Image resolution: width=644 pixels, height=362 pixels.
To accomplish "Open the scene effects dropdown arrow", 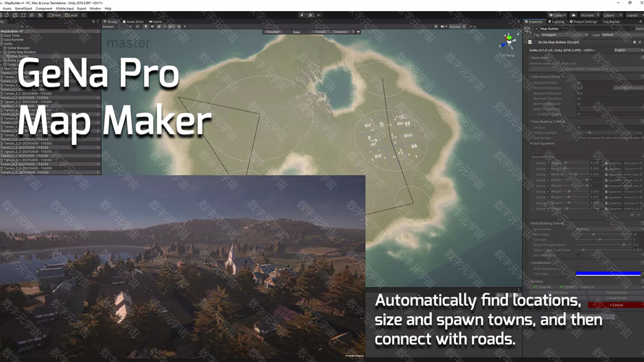I will click(x=165, y=27).
